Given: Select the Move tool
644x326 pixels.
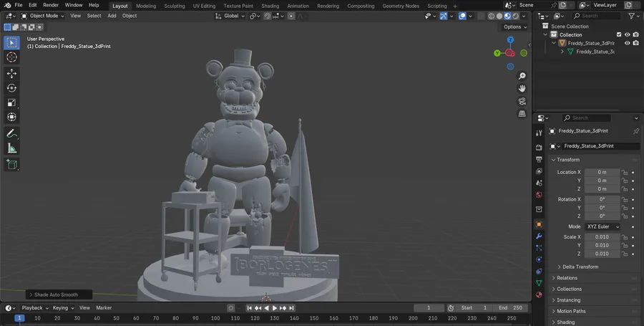Looking at the screenshot, I should coord(11,73).
